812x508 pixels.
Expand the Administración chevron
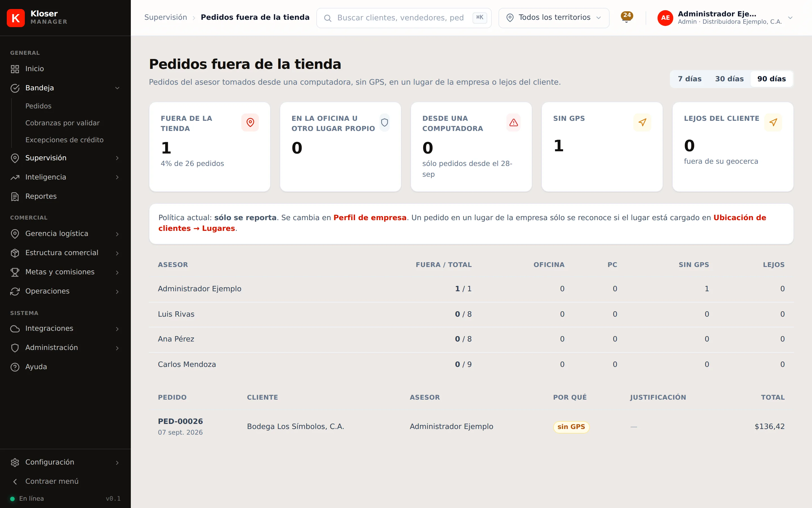pos(117,348)
